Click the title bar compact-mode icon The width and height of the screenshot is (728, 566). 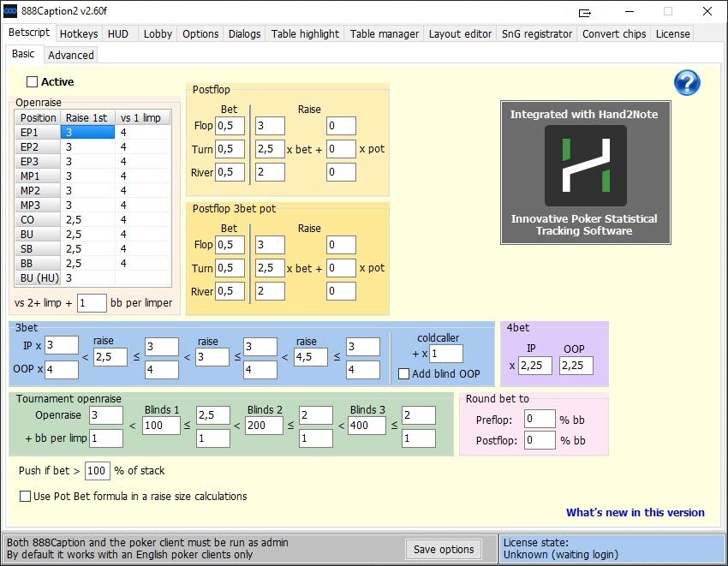[x=585, y=13]
